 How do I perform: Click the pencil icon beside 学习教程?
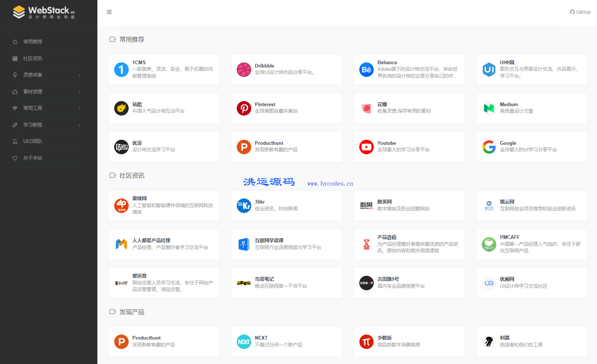coord(15,125)
